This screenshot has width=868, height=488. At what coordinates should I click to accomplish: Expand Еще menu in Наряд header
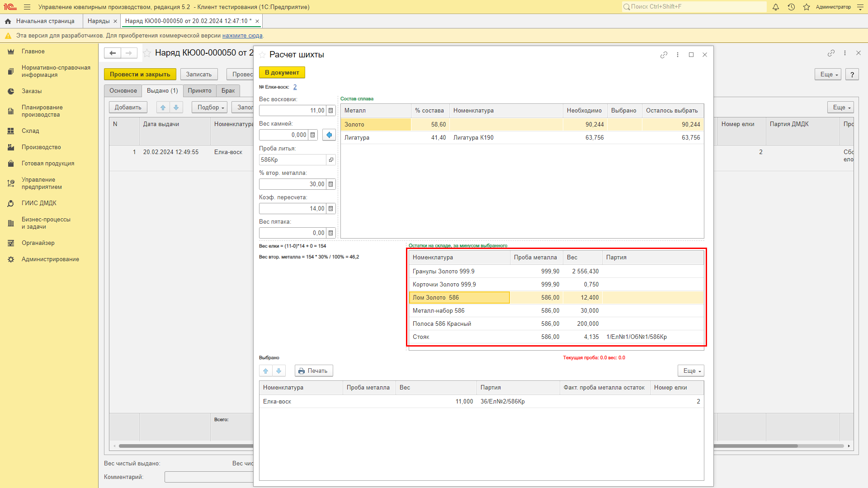(828, 75)
